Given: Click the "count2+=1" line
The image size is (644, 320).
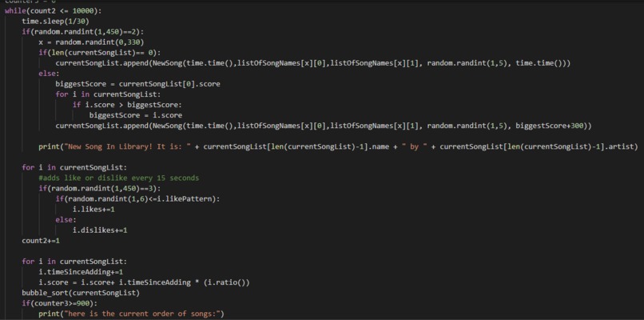Looking at the screenshot, I should pos(41,241).
